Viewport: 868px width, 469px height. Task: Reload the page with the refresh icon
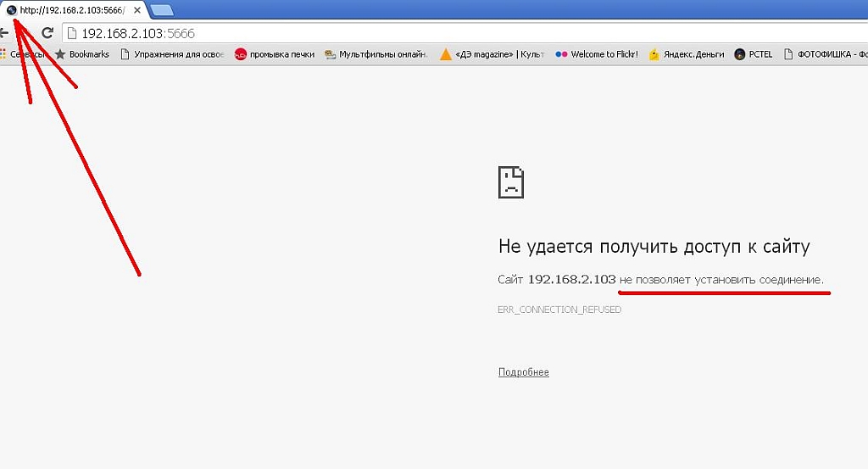coord(47,33)
